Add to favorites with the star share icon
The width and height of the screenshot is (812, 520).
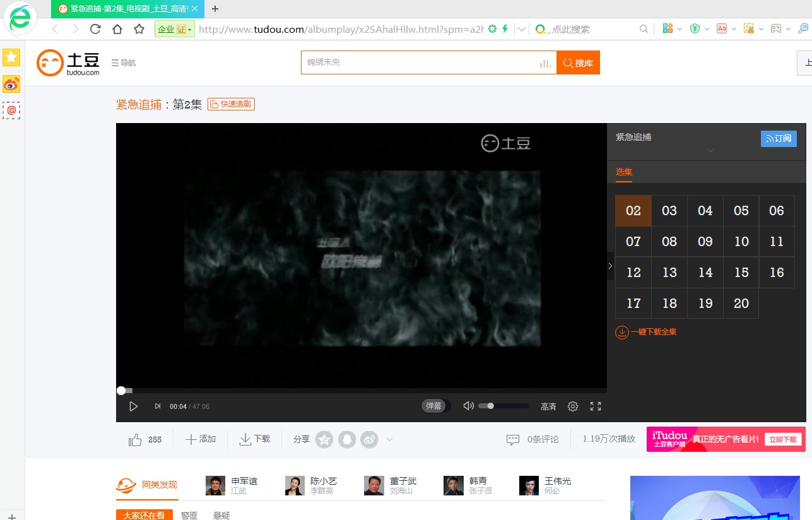pyautogui.click(x=324, y=439)
